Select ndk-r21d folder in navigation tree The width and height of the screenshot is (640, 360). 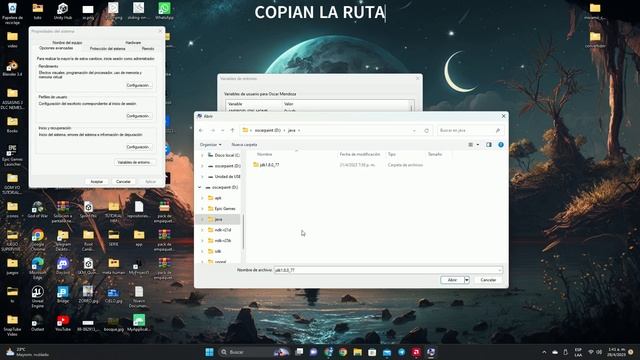[x=220, y=230]
